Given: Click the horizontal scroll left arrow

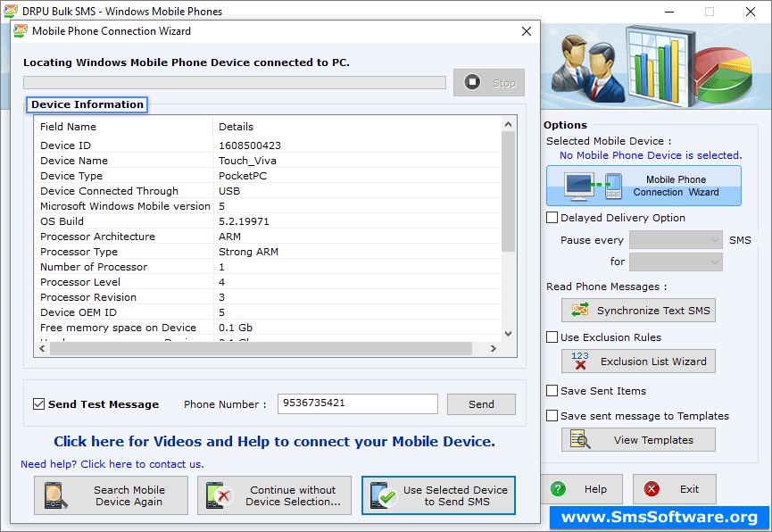Looking at the screenshot, I should (x=42, y=348).
